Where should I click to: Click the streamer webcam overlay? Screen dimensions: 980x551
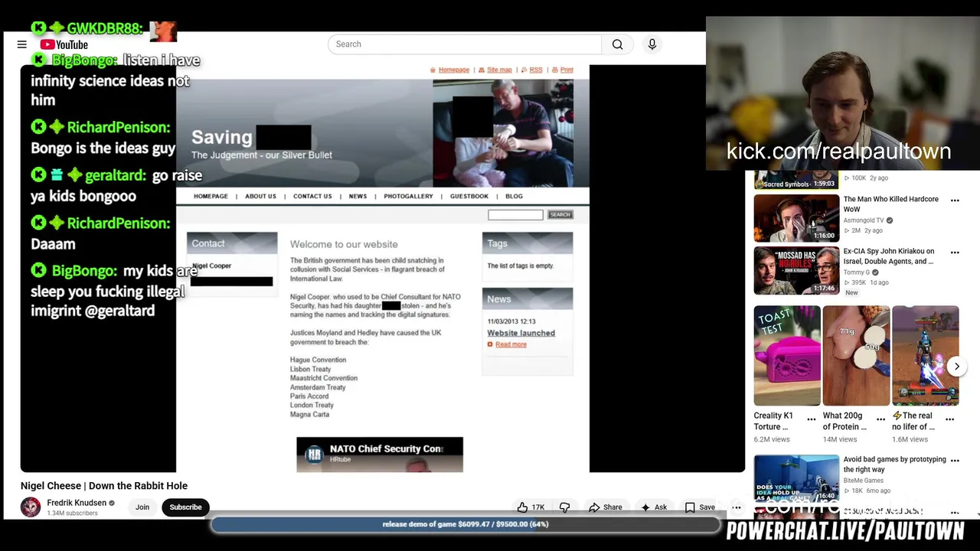(842, 93)
